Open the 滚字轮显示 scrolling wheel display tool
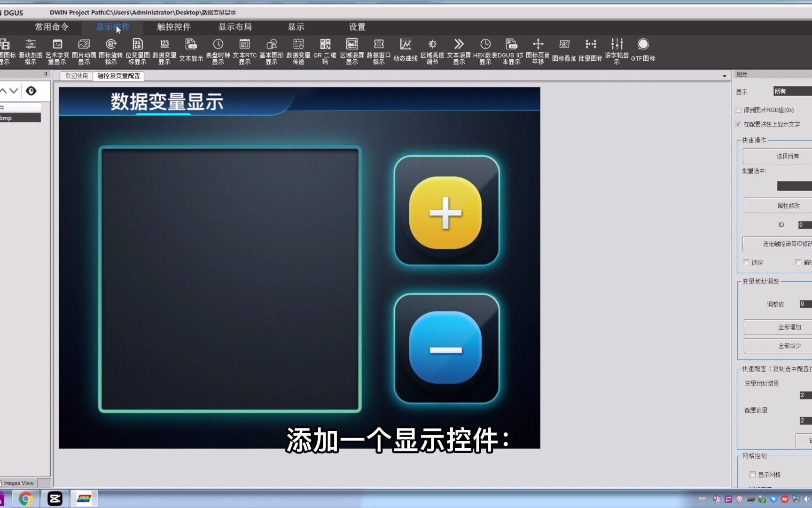 [617, 50]
